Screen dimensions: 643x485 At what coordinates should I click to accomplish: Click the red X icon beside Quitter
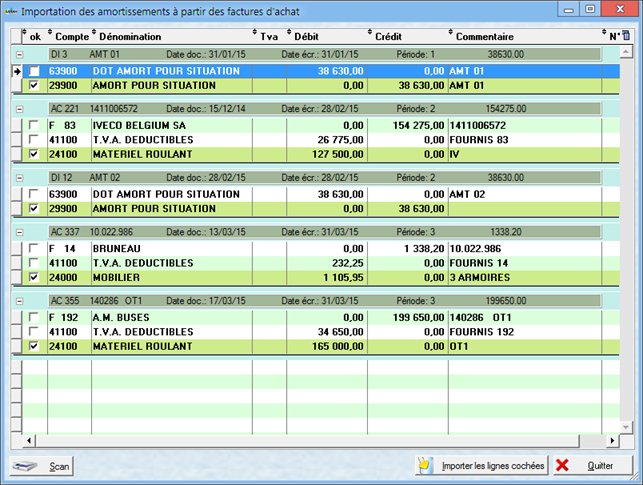coord(562,465)
